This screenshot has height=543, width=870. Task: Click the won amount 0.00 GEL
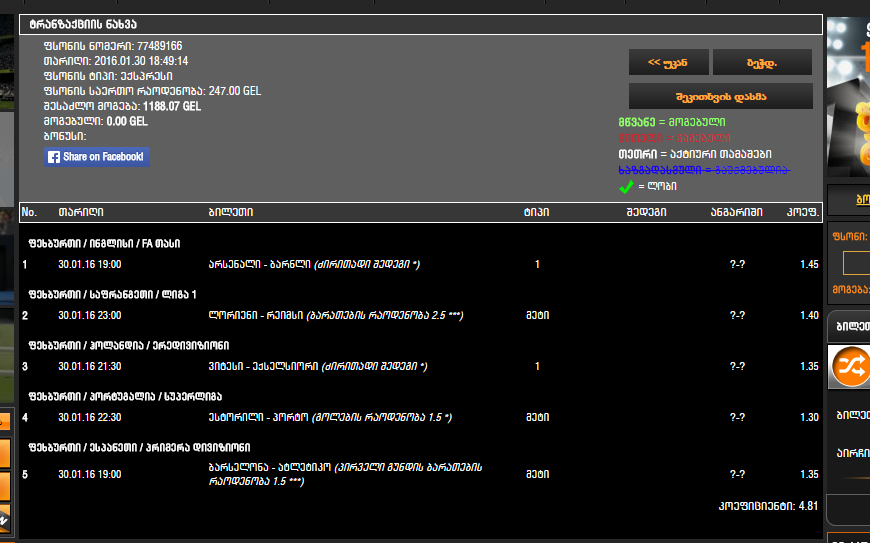point(127,121)
